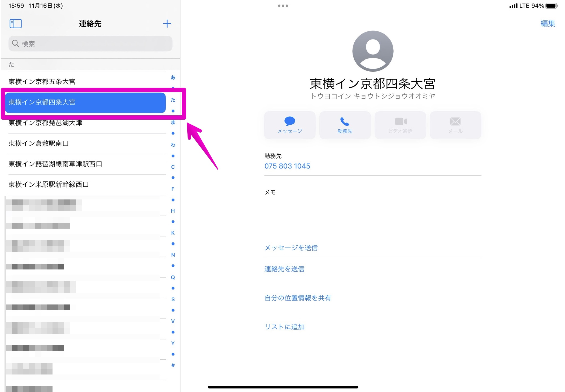Jump to H in the index bar

173,211
